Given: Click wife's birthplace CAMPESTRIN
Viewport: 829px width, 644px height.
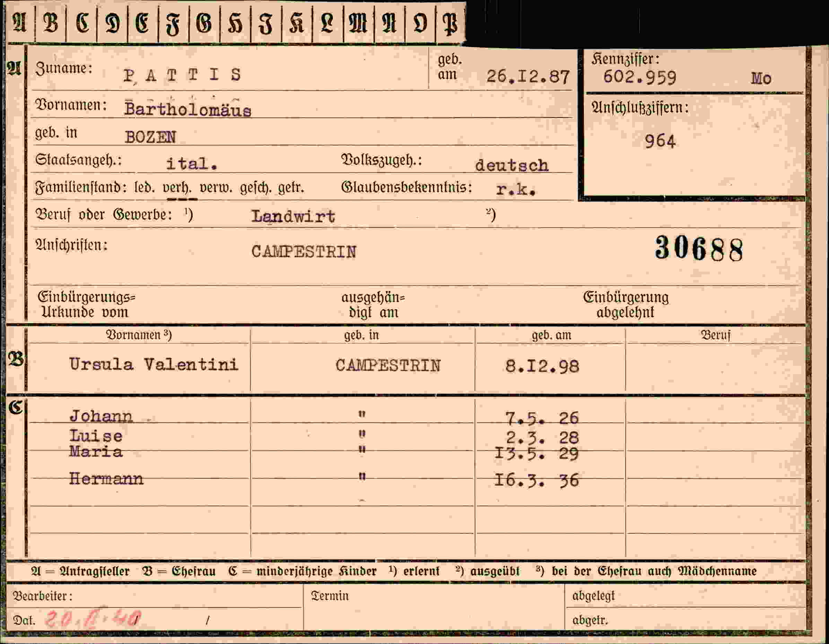Looking at the screenshot, I should click(388, 366).
